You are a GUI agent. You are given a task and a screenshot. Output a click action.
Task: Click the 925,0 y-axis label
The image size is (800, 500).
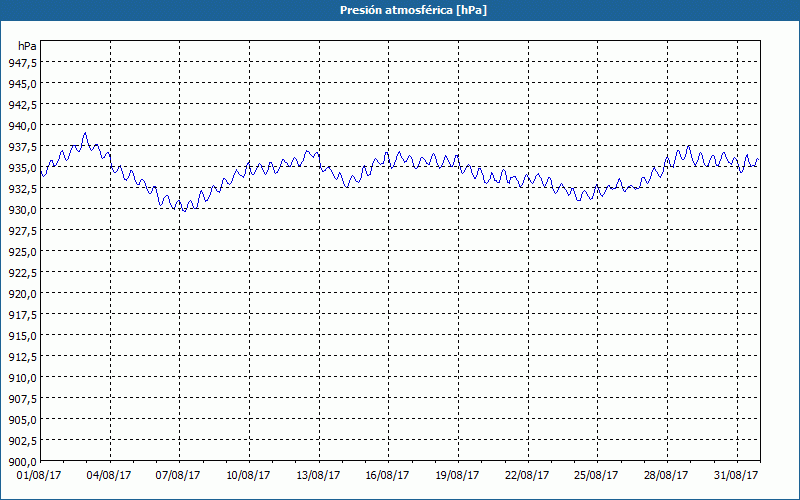point(22,252)
